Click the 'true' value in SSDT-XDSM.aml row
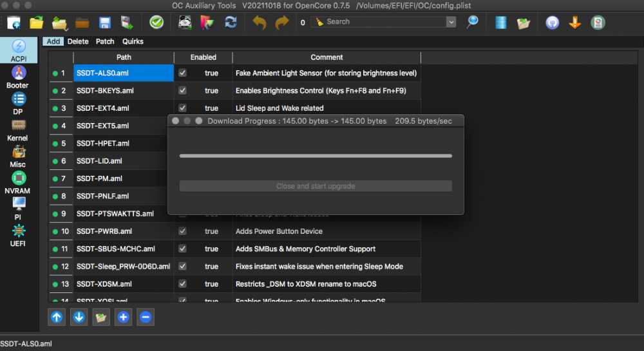 [211, 283]
